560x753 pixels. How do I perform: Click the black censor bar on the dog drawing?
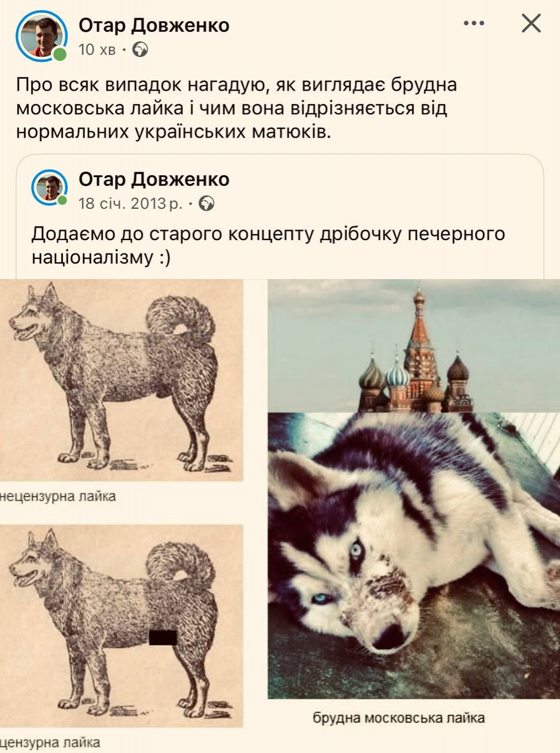pyautogui.click(x=163, y=638)
